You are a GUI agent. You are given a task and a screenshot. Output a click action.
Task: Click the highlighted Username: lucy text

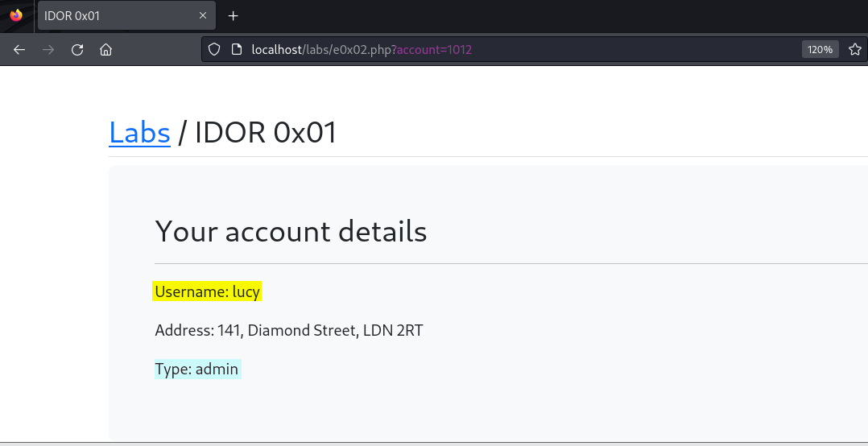pos(207,291)
